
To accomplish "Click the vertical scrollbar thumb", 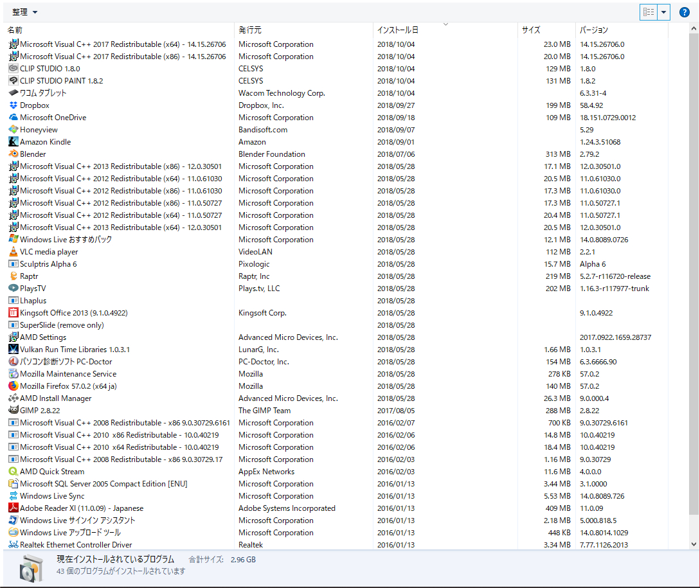I will pyautogui.click(x=694, y=273).
